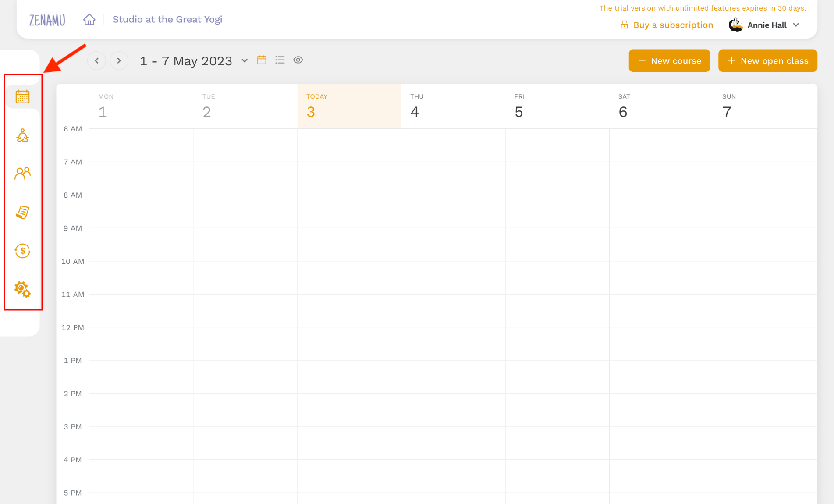The image size is (834, 504).
Task: Select Saturday 6 column header
Action: [661, 106]
